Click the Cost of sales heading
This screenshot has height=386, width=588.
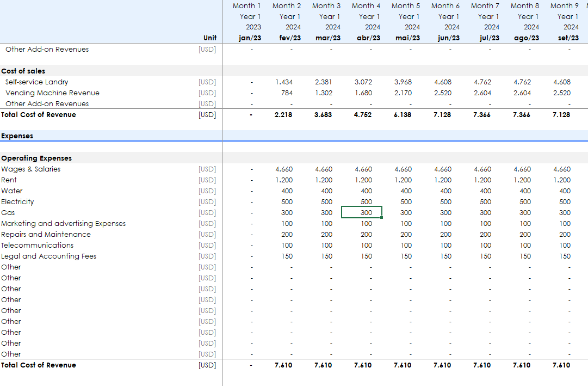(x=23, y=71)
